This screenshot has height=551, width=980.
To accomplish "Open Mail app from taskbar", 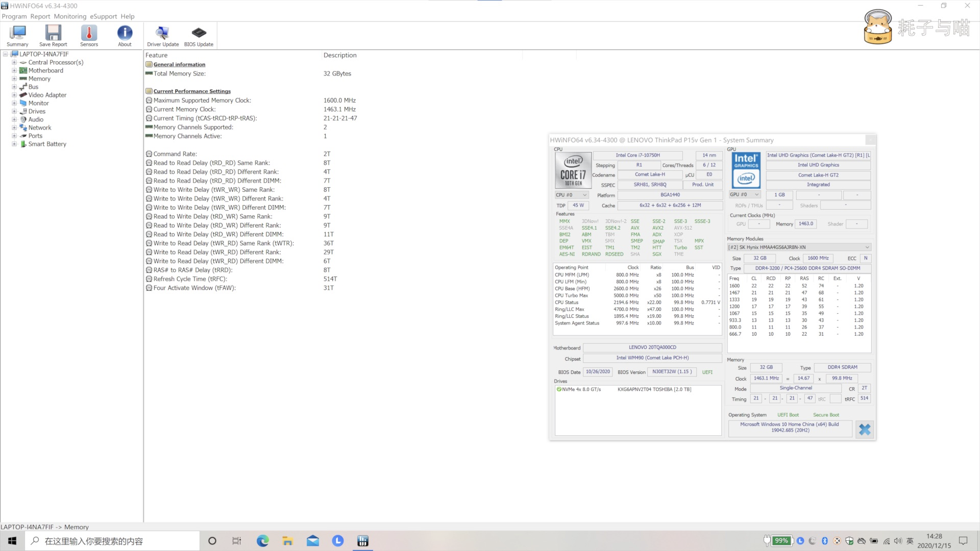I will [x=313, y=541].
